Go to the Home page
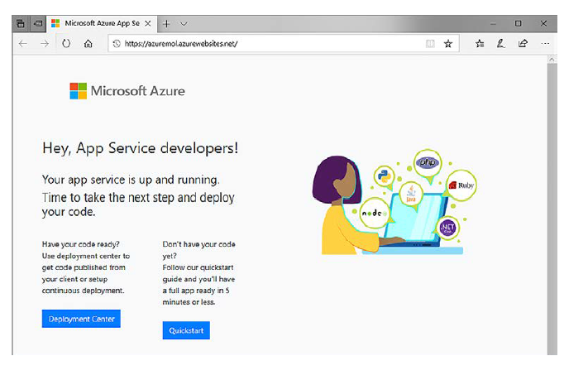This screenshot has width=588, height=380. [x=88, y=44]
